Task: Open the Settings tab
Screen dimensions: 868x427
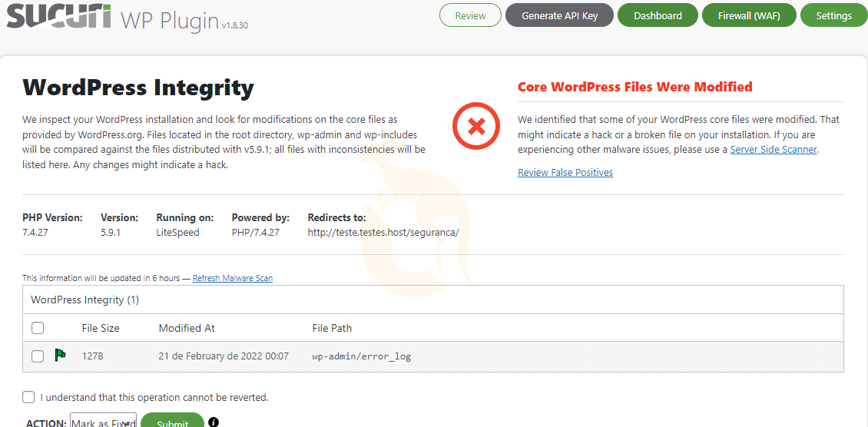Action: (x=833, y=15)
